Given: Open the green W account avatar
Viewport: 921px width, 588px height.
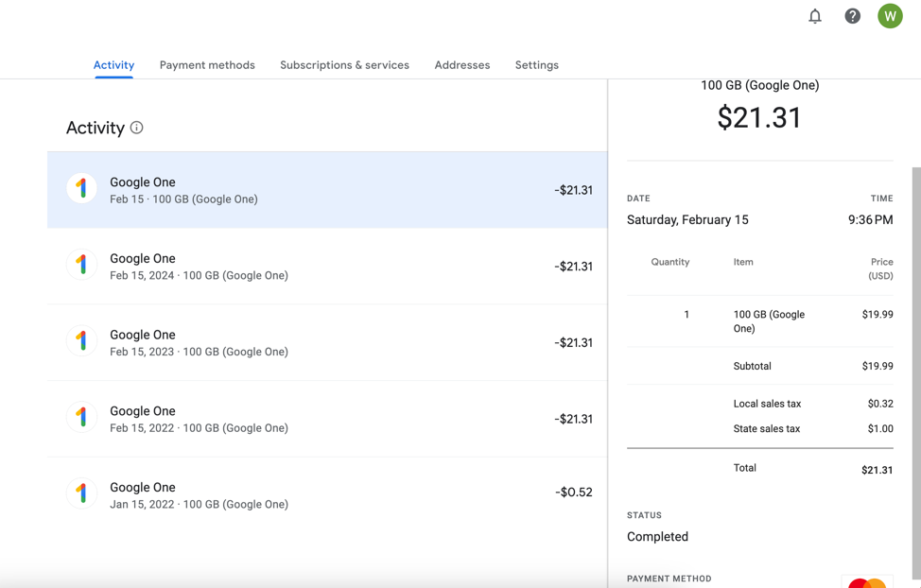Looking at the screenshot, I should (x=890, y=16).
